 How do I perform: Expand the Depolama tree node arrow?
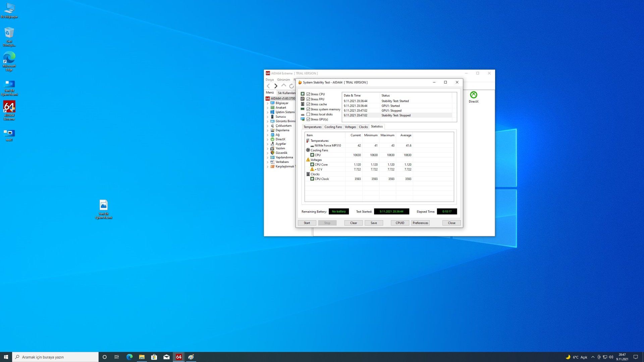pyautogui.click(x=268, y=130)
